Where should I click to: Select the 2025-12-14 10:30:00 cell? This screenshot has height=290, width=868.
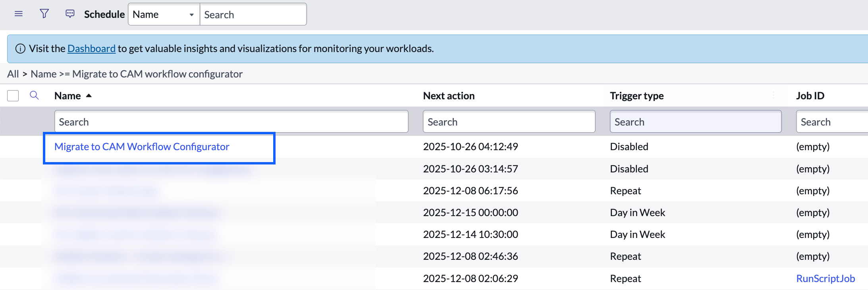point(471,234)
